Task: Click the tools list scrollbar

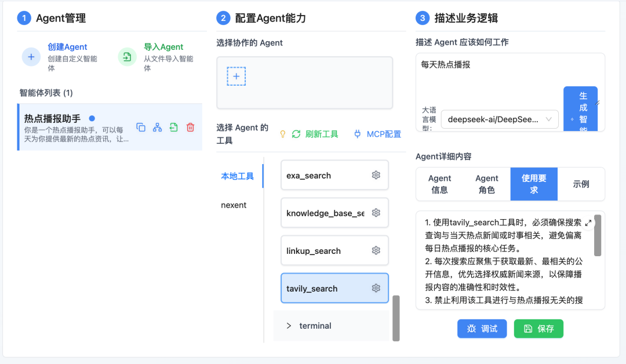Action: tap(396, 318)
